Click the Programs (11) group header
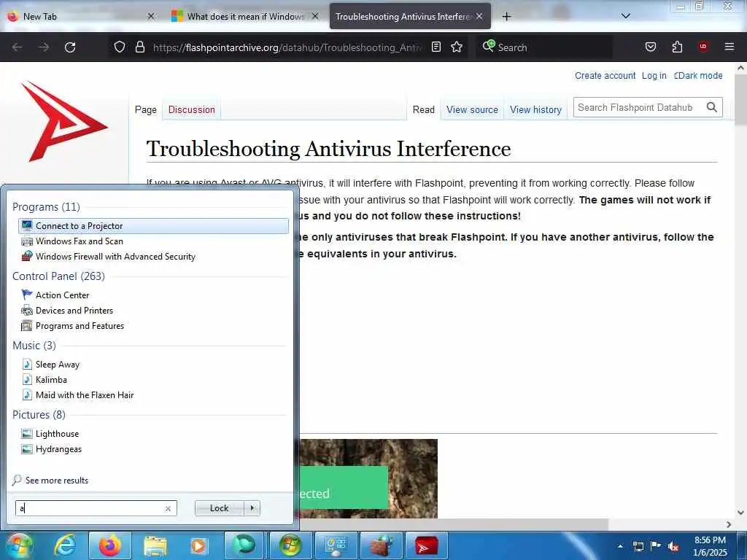 (46, 206)
